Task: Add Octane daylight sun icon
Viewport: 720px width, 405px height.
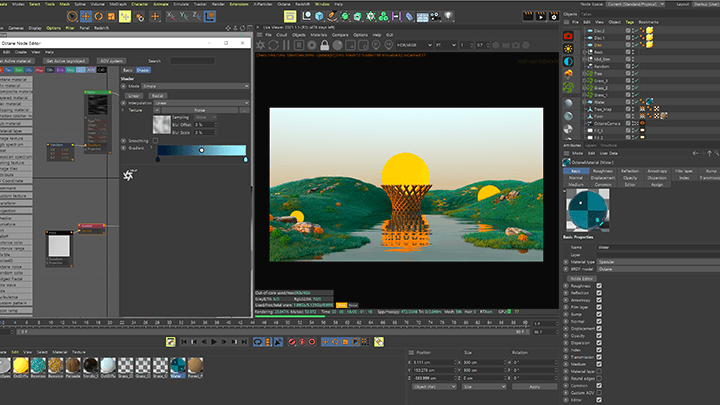Action: (x=568, y=49)
